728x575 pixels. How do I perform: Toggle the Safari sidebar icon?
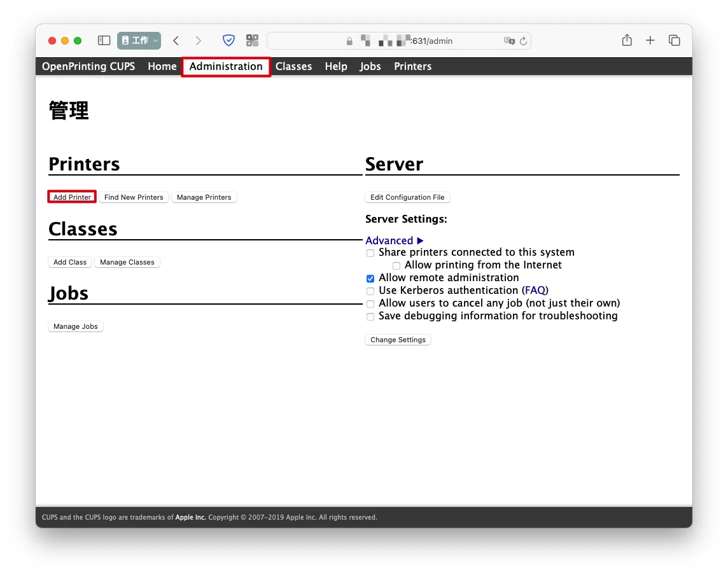click(104, 41)
